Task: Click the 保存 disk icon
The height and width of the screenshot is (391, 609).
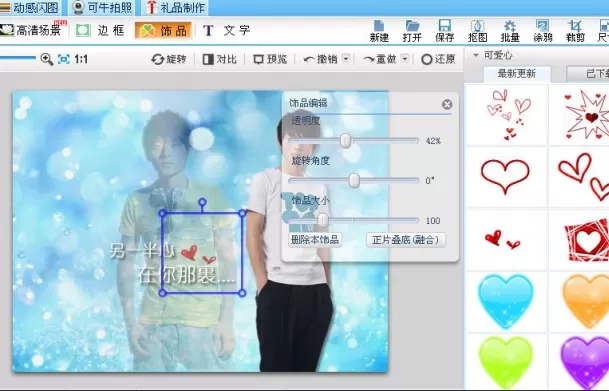Action: (445, 31)
